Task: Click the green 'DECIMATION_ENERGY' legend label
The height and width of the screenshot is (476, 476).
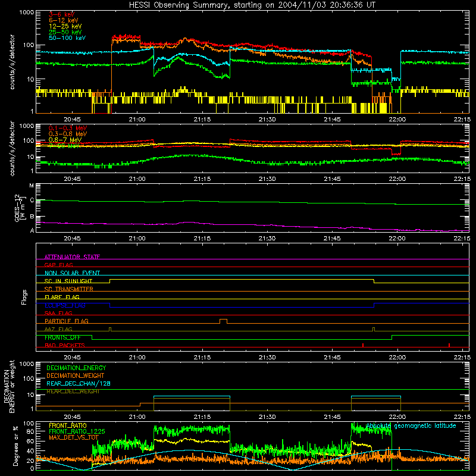Action: [76, 368]
